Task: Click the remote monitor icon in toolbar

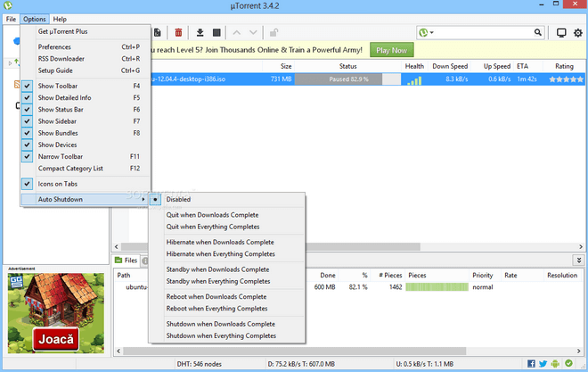Action: (561, 33)
